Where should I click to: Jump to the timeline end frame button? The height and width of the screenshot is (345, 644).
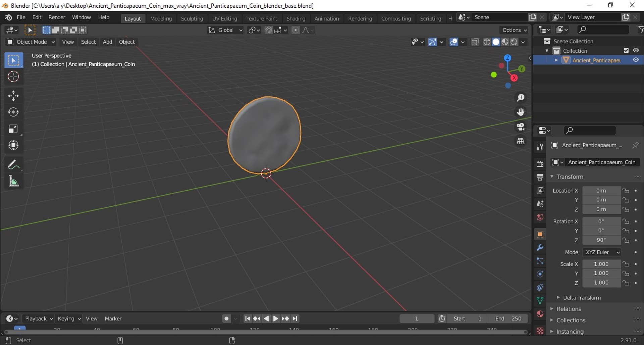[295, 318]
